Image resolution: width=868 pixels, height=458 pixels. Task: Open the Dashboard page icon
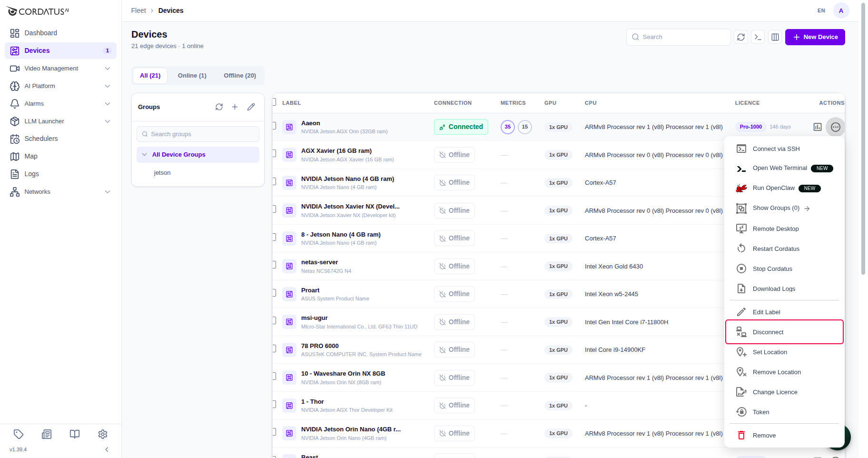[x=15, y=33]
